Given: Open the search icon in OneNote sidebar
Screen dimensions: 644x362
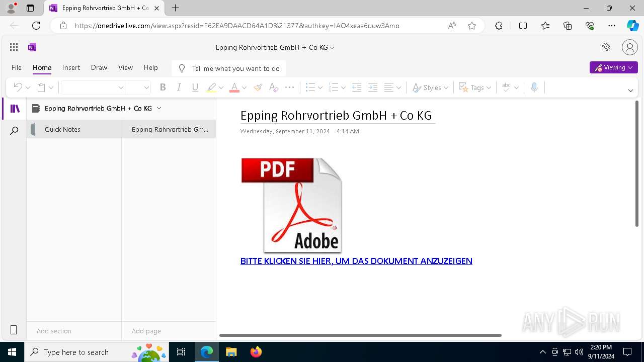Looking at the screenshot, I should [x=14, y=131].
